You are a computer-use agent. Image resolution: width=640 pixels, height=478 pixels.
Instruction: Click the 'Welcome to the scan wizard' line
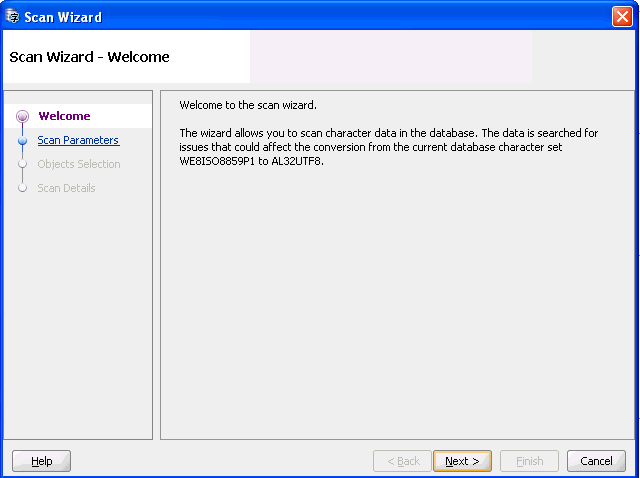[248, 105]
